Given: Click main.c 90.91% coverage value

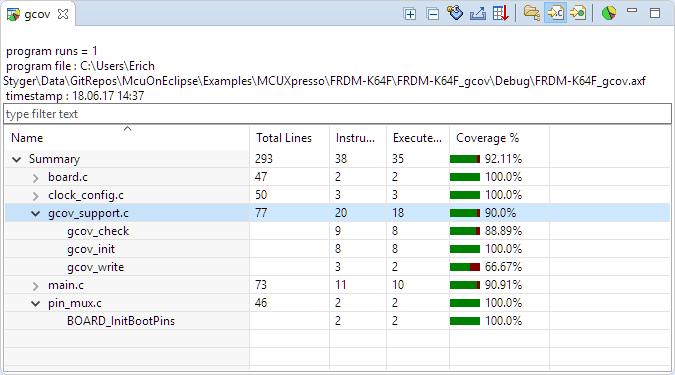Looking at the screenshot, I should click(x=503, y=285).
